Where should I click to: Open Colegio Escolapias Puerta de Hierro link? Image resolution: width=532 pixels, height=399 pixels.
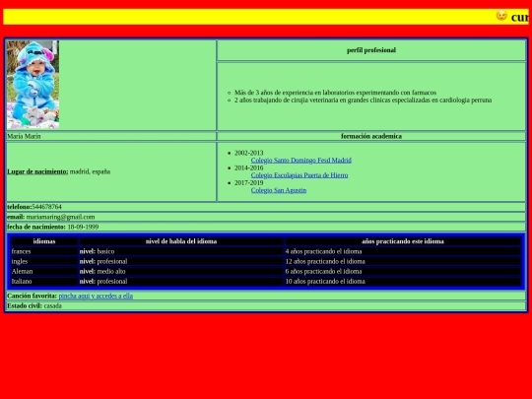click(x=299, y=175)
